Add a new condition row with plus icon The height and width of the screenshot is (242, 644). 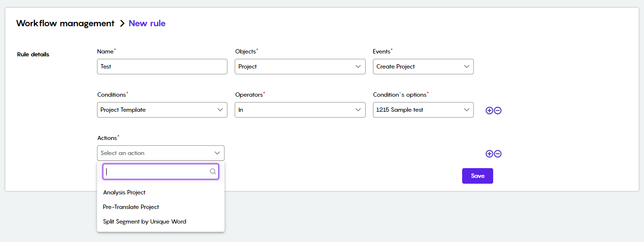[489, 110]
